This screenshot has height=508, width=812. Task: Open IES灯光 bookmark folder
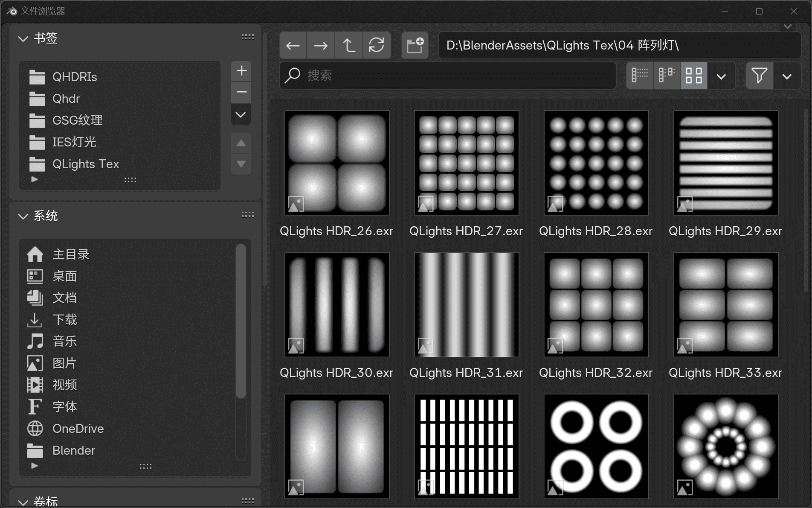pyautogui.click(x=119, y=142)
